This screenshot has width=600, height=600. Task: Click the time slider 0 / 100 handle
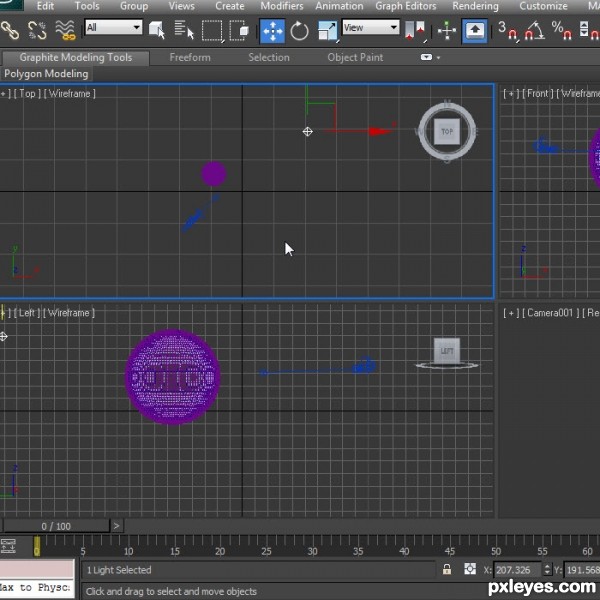tap(56, 527)
